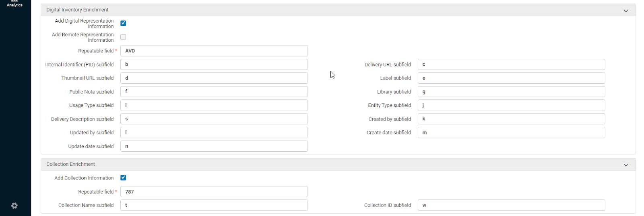Select the Thumbnail URL subfield box
Screen dimensions: 644x216
pyautogui.click(x=214, y=78)
